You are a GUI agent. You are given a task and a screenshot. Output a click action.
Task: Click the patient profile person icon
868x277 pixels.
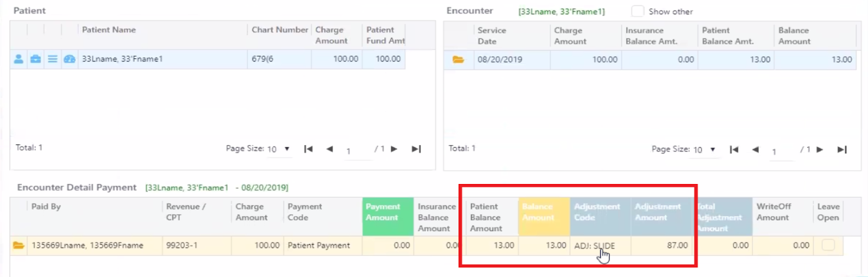pyautogui.click(x=18, y=60)
